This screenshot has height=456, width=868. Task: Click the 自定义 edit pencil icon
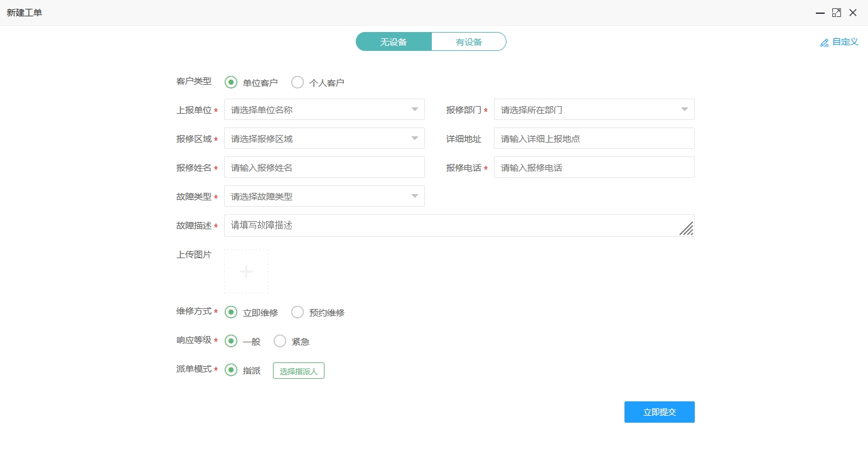[x=824, y=43]
